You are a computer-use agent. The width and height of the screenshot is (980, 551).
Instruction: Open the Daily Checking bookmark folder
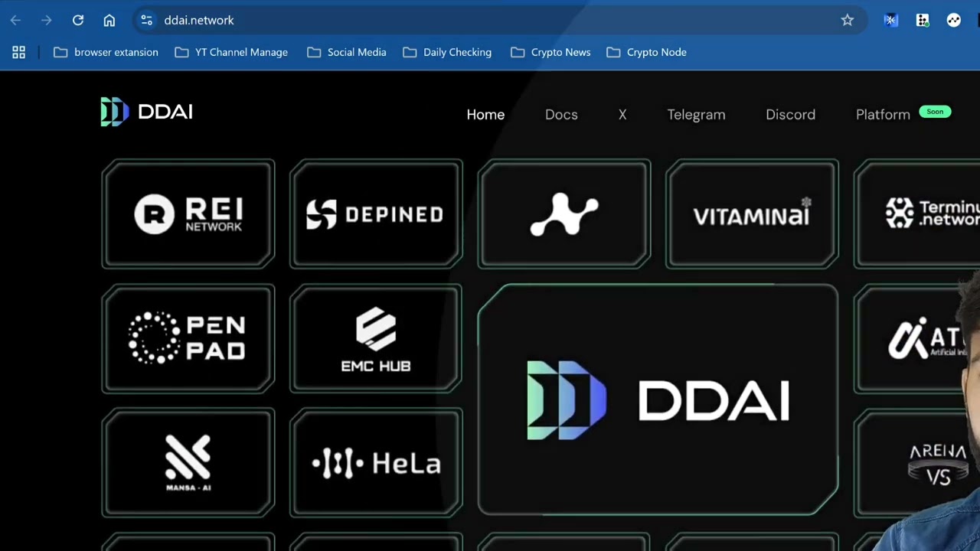447,52
